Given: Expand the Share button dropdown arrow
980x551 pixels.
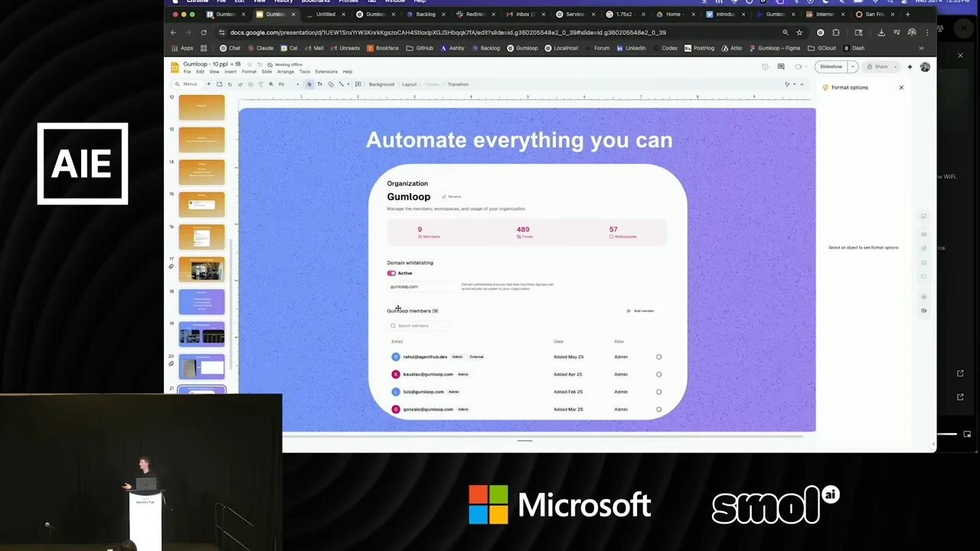Looking at the screenshot, I should (x=895, y=67).
